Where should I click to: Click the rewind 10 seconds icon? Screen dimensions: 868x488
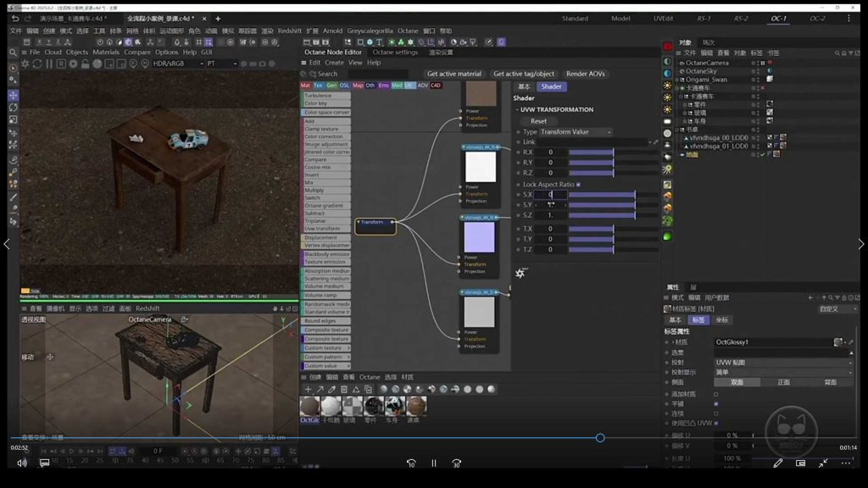411,463
